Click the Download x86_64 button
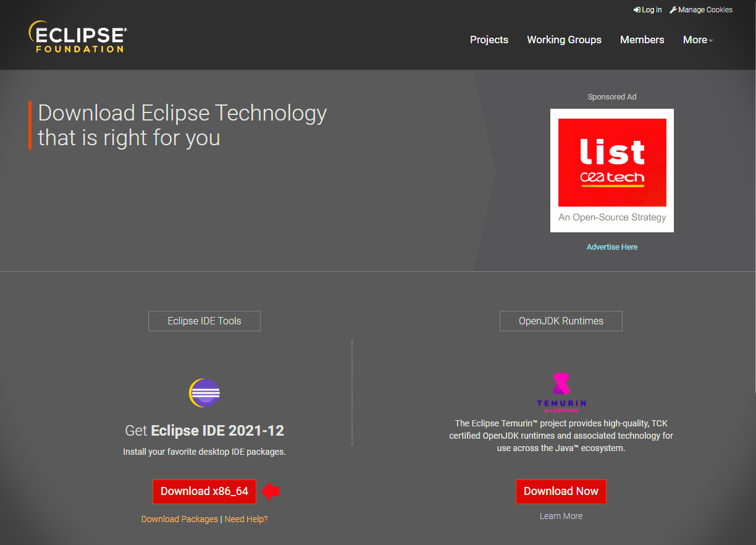 click(x=204, y=491)
